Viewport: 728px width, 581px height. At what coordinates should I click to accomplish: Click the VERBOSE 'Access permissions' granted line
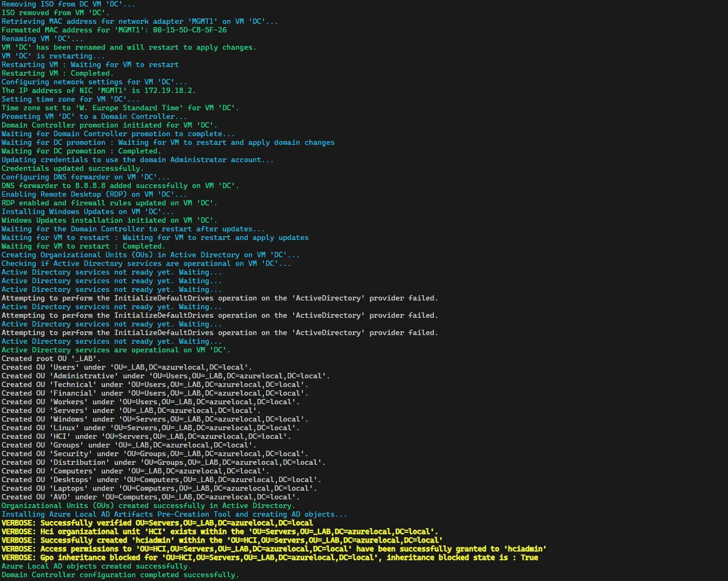pyautogui.click(x=274, y=549)
